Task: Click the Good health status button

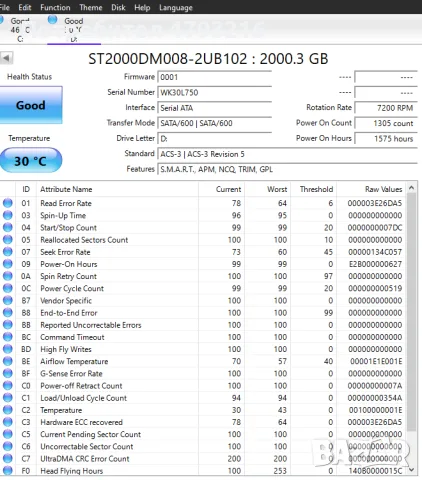Action: click(31, 105)
